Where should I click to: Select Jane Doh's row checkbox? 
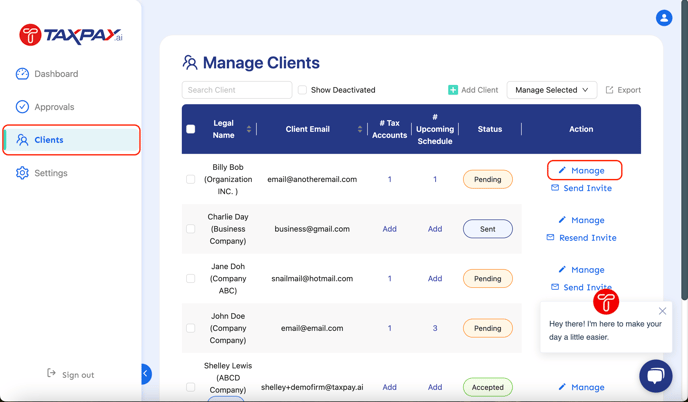(190, 278)
